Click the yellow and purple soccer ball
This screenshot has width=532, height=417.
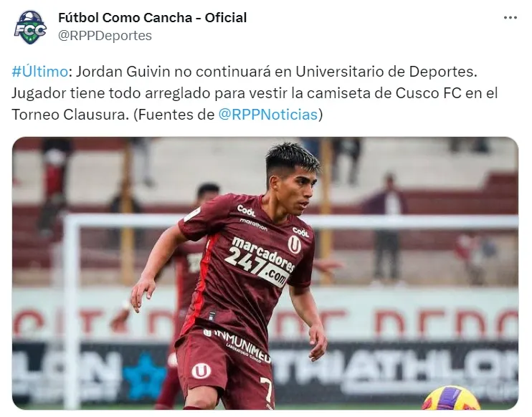[450, 398]
